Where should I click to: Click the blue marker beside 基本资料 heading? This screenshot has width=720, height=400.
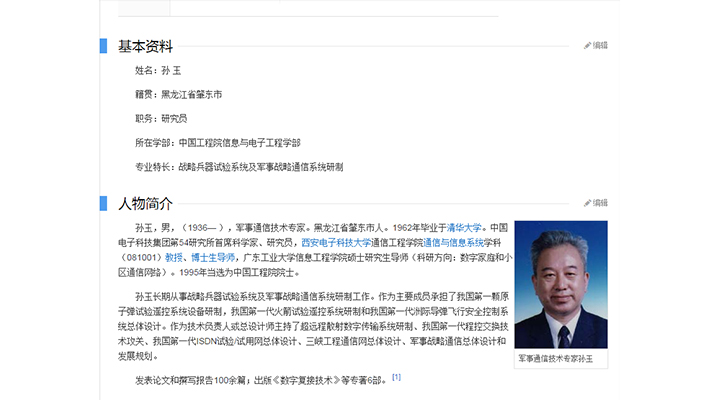[x=103, y=46]
